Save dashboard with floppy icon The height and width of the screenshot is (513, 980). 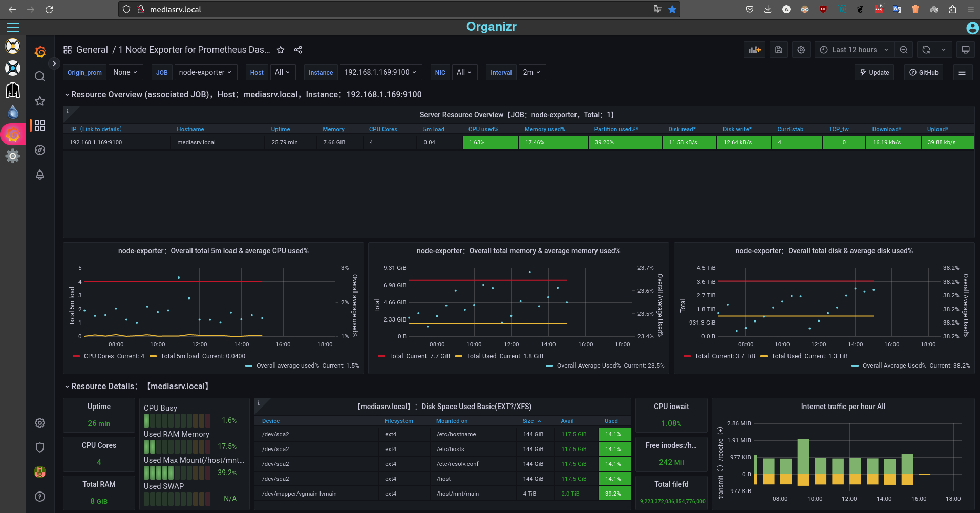(x=778, y=50)
